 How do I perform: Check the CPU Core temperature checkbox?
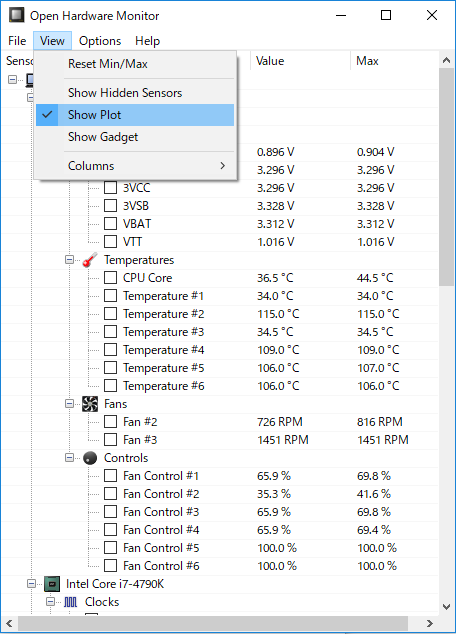pos(110,278)
